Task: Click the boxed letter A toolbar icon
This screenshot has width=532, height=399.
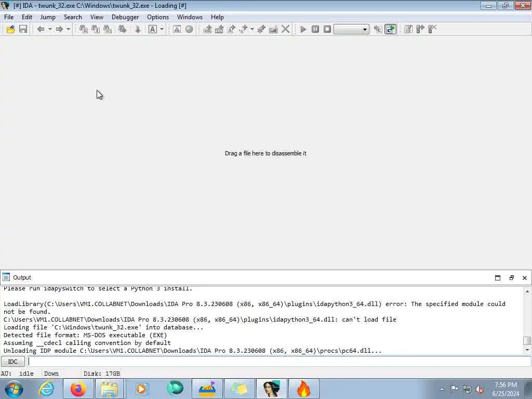Action: pyautogui.click(x=153, y=29)
